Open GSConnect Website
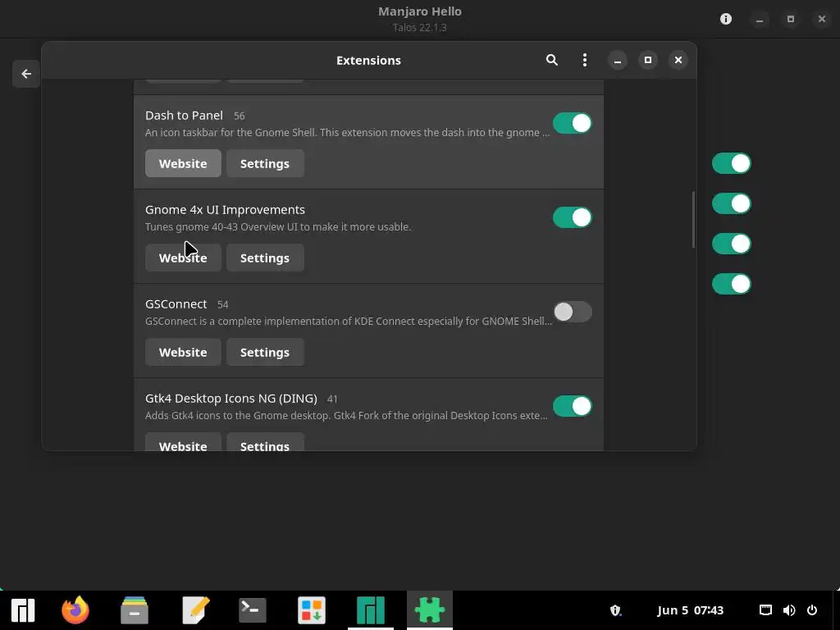Image resolution: width=840 pixels, height=630 pixels. tap(183, 352)
